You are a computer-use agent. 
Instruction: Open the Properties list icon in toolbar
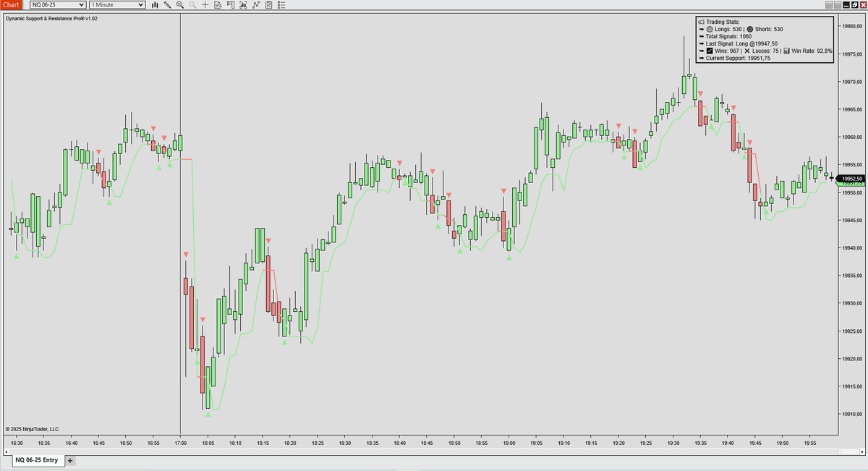click(281, 5)
